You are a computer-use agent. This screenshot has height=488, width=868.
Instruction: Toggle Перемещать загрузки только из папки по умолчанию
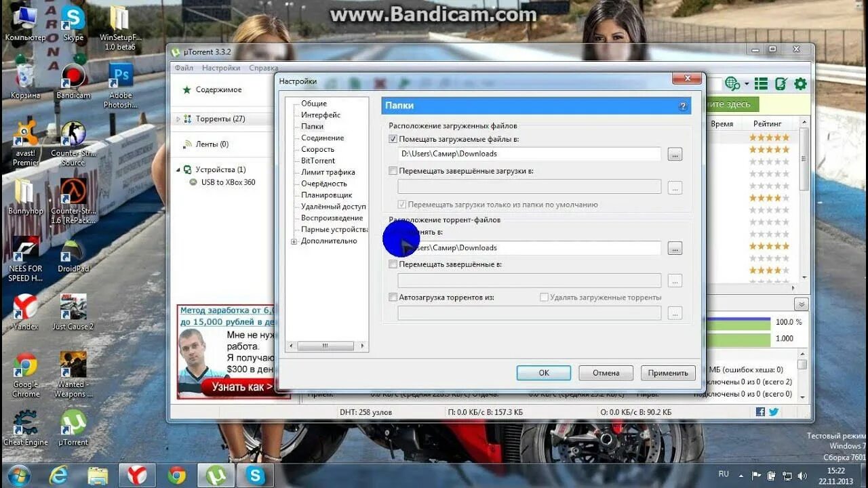click(x=401, y=204)
